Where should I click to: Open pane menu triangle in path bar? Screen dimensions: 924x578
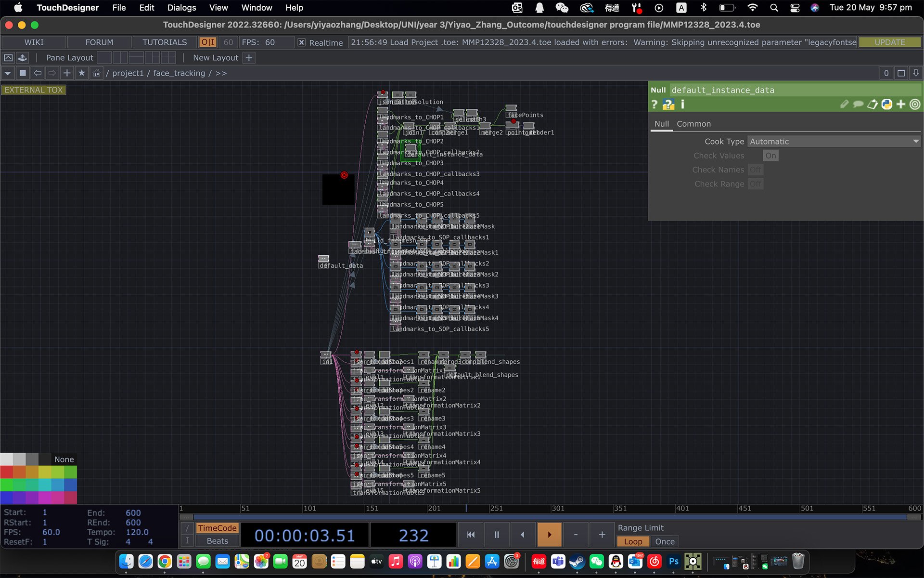(8, 73)
